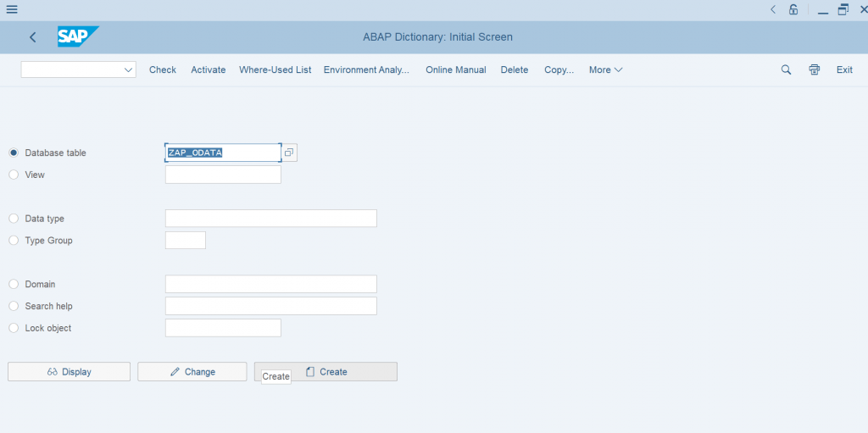Click Activate in the toolbar

(x=209, y=69)
